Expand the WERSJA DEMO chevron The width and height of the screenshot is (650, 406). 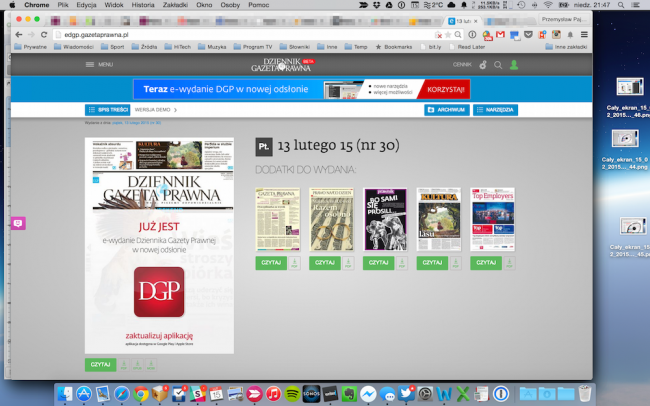[x=175, y=110]
